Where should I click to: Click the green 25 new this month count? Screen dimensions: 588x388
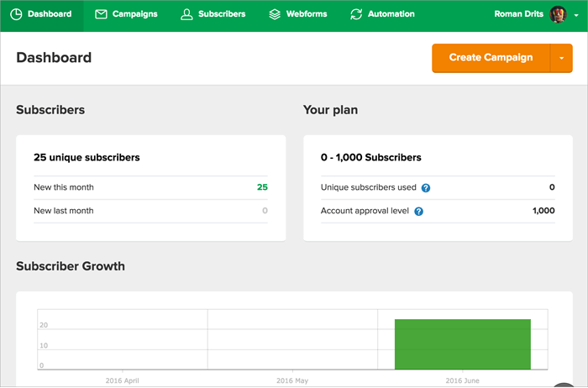pyautogui.click(x=262, y=187)
